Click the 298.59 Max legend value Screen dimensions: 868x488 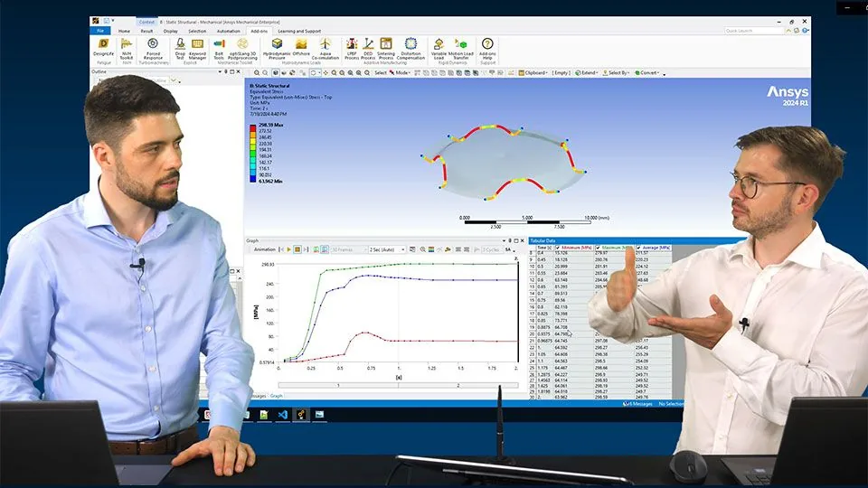pos(270,125)
